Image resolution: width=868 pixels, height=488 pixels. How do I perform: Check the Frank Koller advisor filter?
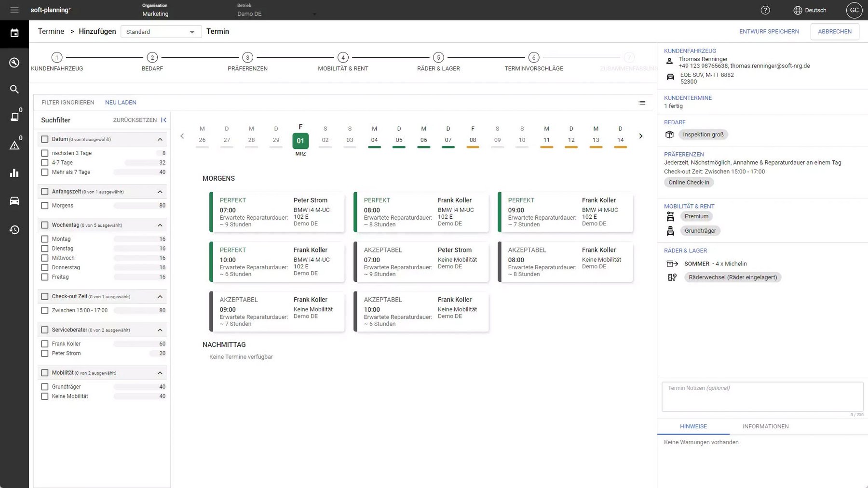point(45,344)
